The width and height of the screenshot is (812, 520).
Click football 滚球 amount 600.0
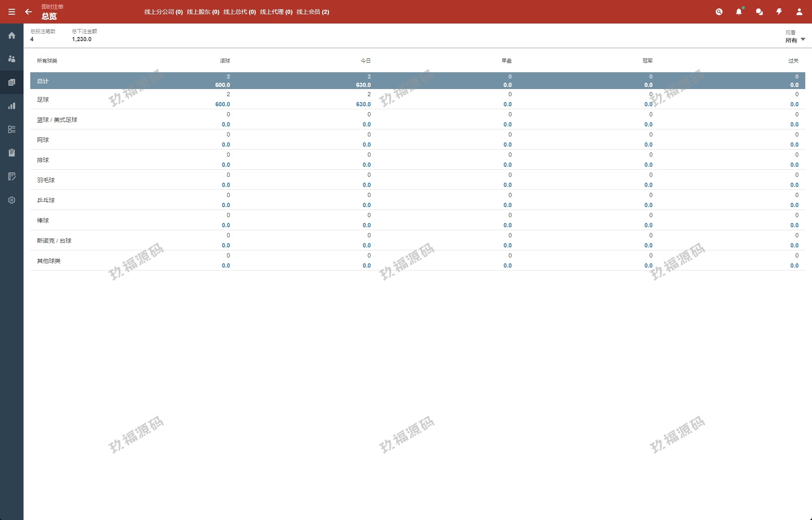point(222,104)
